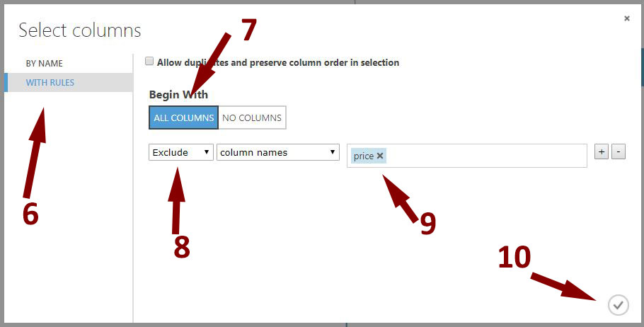Add a new rule with plus icon

(x=602, y=152)
